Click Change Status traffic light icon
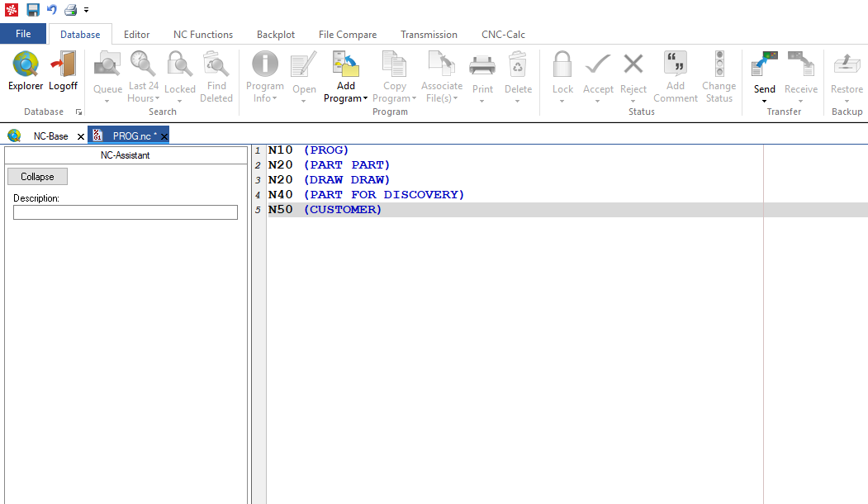The image size is (868, 504). tap(719, 64)
